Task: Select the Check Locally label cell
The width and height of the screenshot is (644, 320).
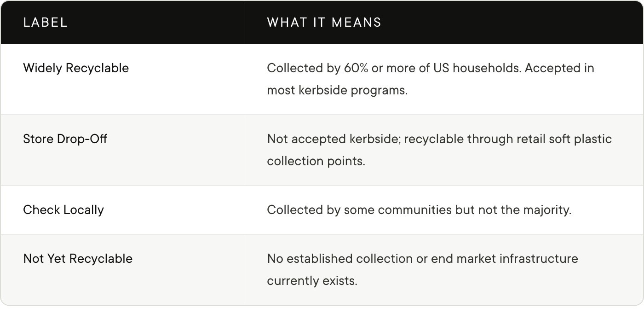Action: (x=122, y=210)
